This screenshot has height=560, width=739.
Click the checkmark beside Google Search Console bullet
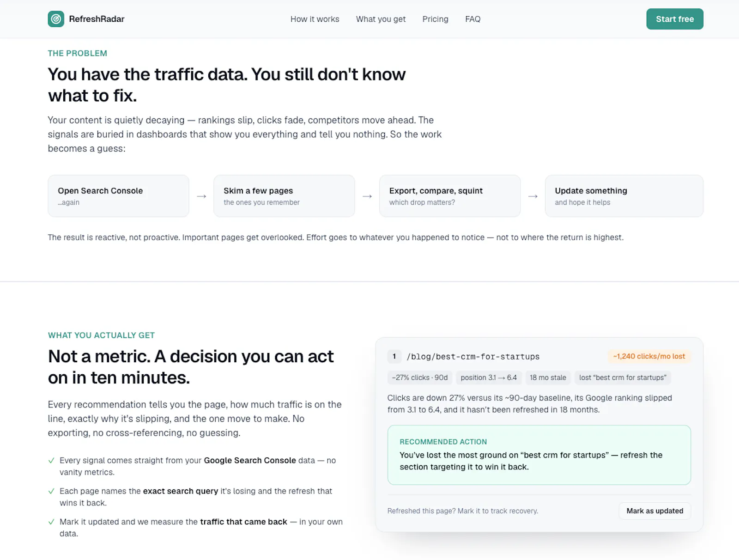[x=51, y=461]
